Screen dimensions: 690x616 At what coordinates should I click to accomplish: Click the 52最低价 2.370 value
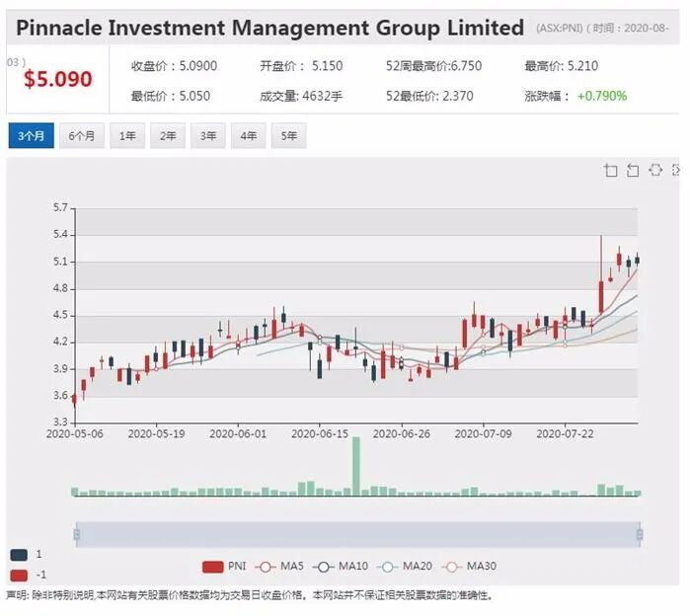[429, 96]
